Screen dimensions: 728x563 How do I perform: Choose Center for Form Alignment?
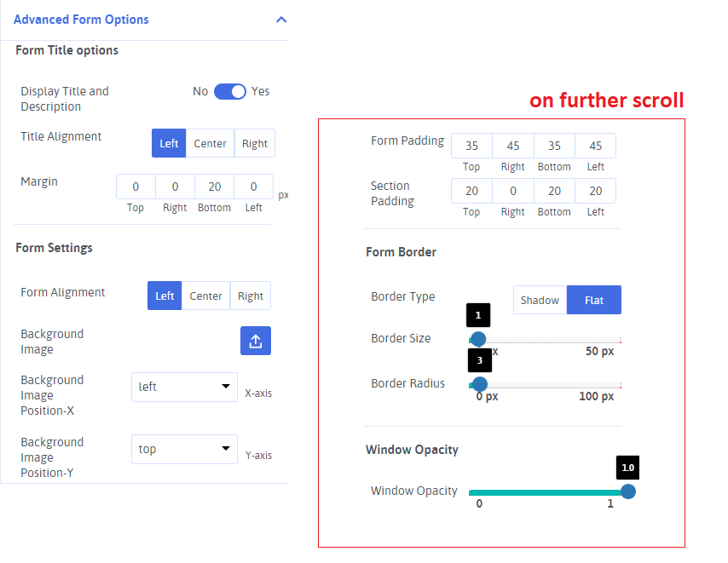click(x=205, y=296)
